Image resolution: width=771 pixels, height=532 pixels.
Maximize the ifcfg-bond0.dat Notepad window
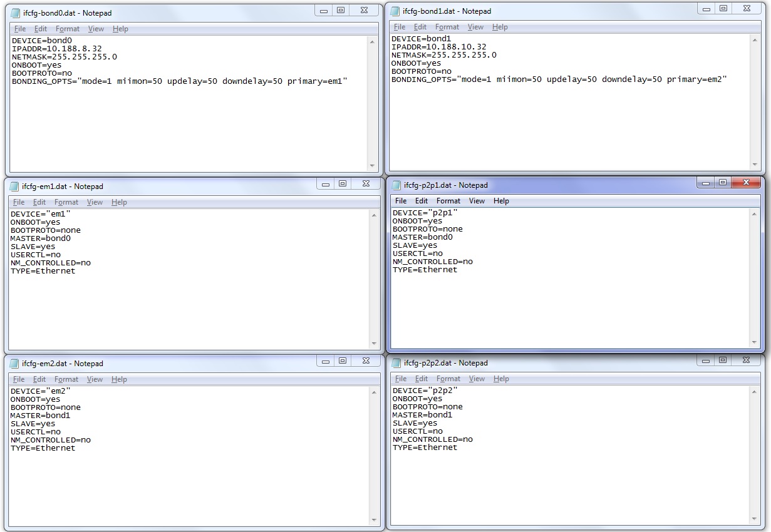pos(341,11)
